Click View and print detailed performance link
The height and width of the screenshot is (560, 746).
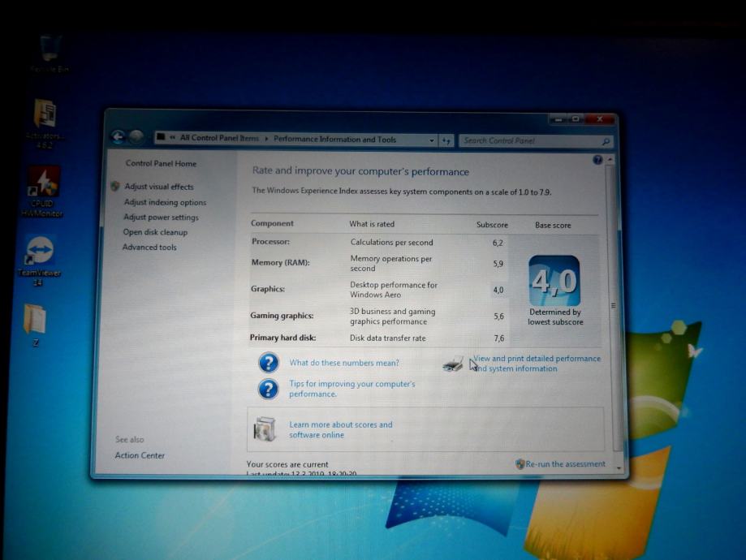537,364
